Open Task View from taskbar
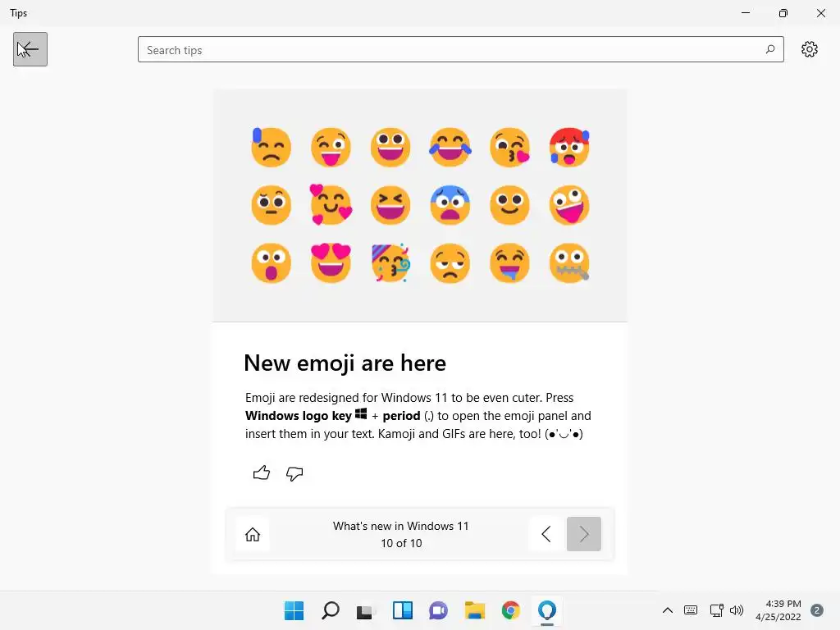The height and width of the screenshot is (630, 840). 366,610
